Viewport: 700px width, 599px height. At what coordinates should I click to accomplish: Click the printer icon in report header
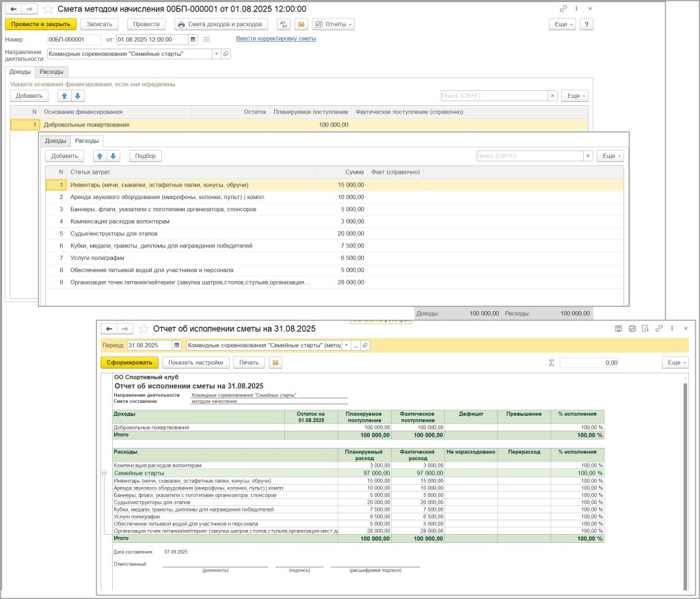click(x=632, y=328)
